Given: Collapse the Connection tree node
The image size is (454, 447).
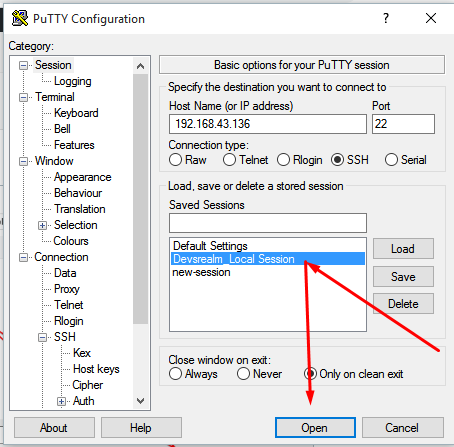Looking at the screenshot, I should click(x=23, y=257).
